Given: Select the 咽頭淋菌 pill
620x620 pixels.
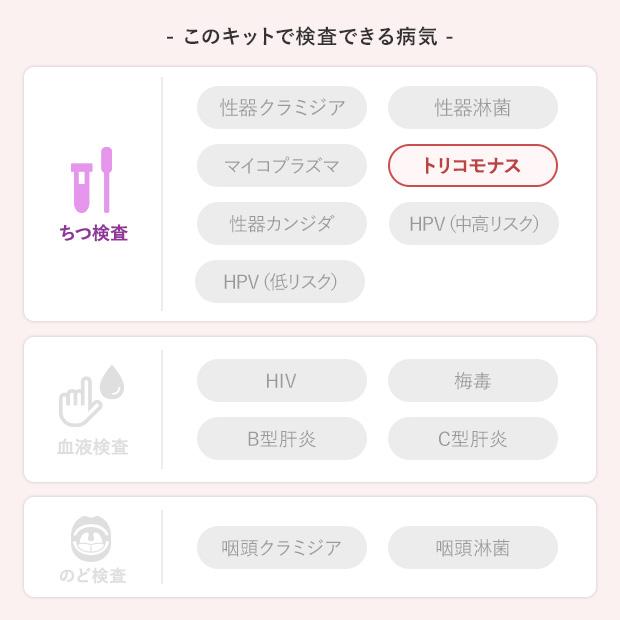Looking at the screenshot, I should [472, 548].
